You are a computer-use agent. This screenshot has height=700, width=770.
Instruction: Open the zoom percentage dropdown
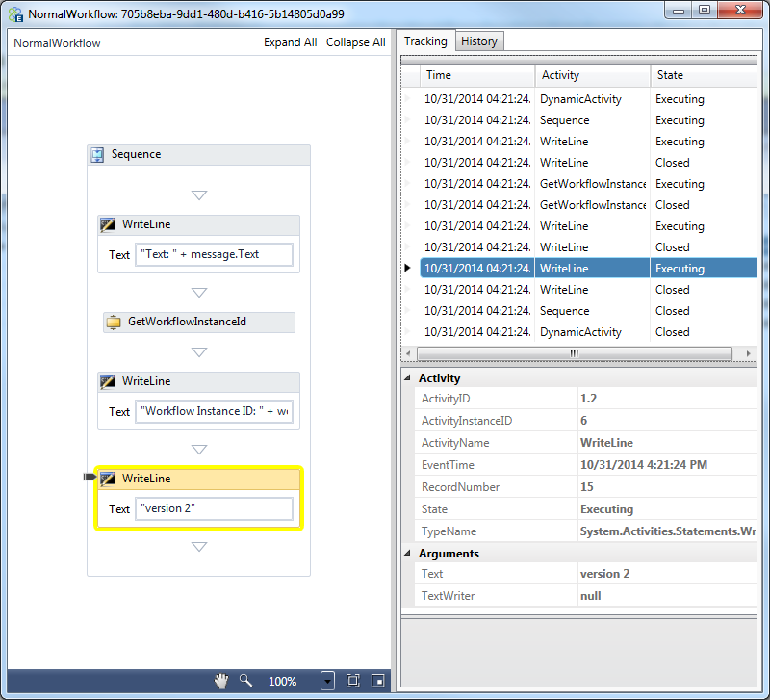pos(327,681)
